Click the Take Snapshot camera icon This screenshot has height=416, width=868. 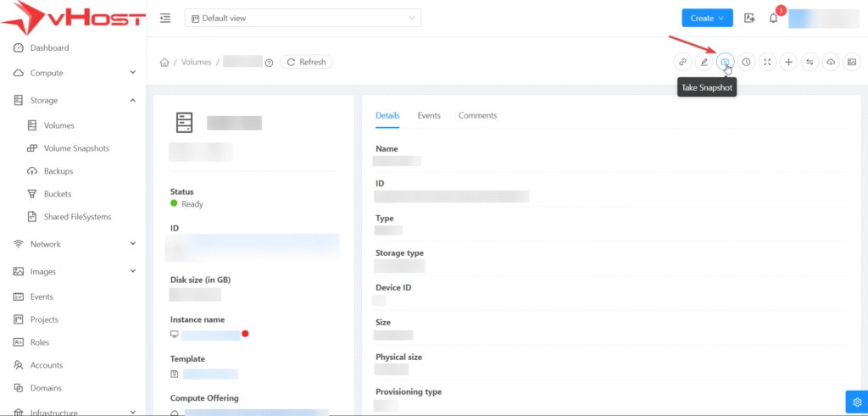click(725, 62)
